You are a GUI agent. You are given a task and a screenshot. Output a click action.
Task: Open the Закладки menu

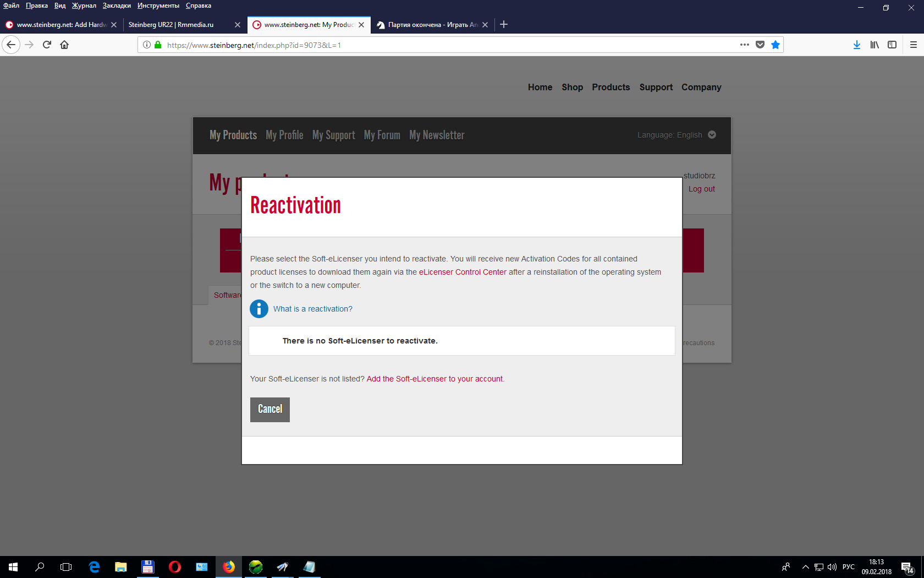click(117, 6)
